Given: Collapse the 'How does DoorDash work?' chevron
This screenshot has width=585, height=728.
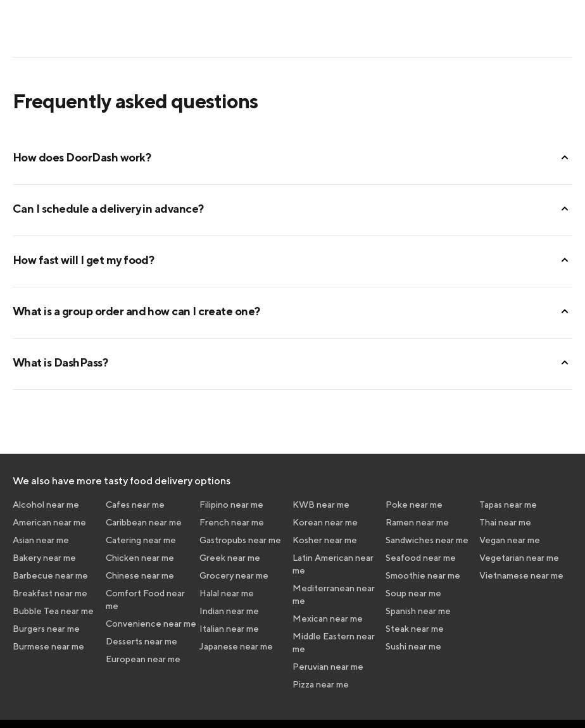Looking at the screenshot, I should 565,158.
